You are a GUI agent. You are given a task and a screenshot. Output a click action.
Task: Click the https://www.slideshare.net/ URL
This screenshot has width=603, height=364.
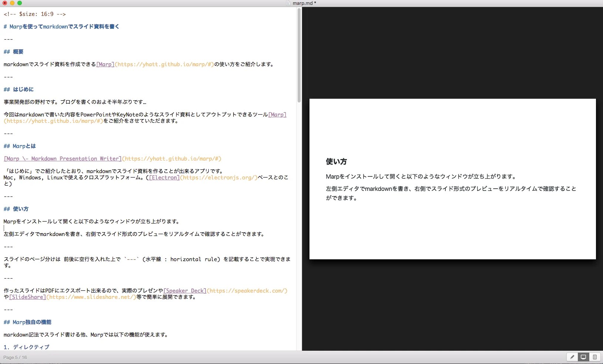click(91, 297)
